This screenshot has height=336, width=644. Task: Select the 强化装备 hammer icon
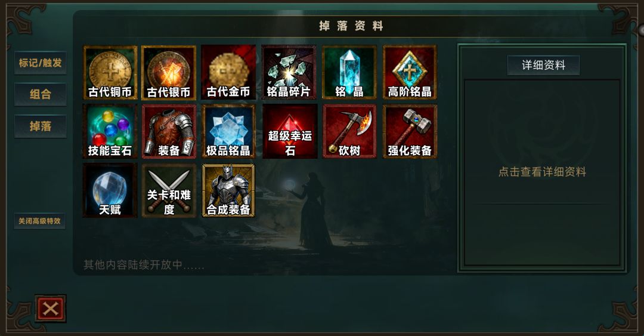click(x=410, y=131)
